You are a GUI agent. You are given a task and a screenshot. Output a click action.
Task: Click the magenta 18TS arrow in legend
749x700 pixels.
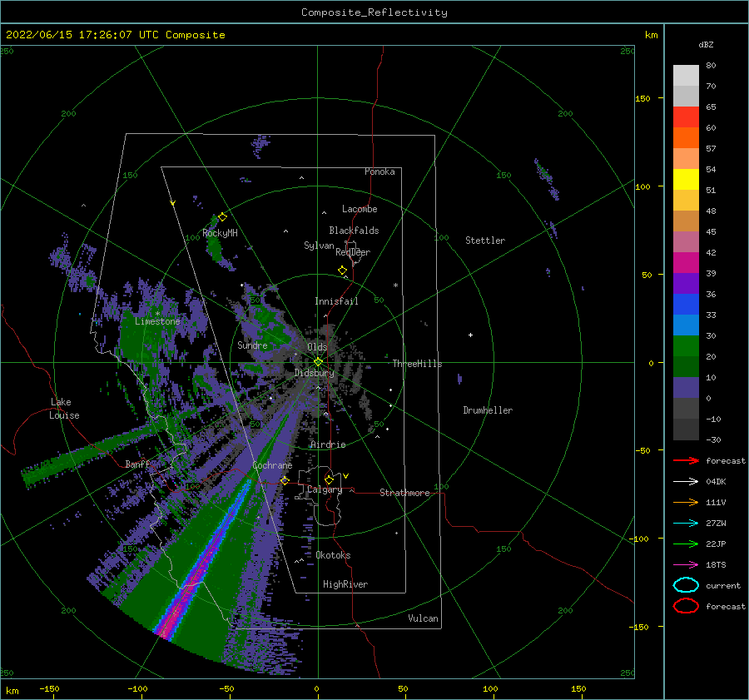pos(686,565)
